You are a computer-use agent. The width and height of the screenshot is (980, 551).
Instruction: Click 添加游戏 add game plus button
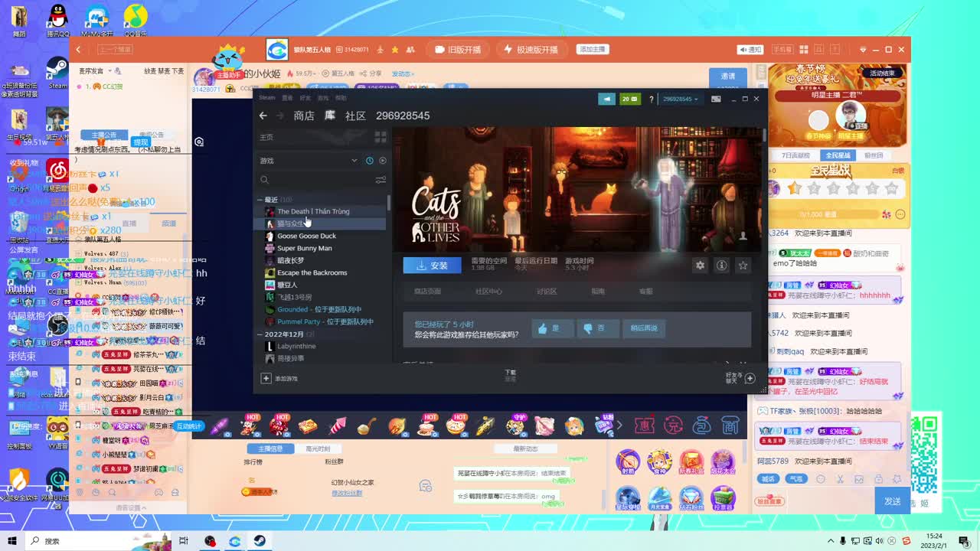pyautogui.click(x=279, y=378)
